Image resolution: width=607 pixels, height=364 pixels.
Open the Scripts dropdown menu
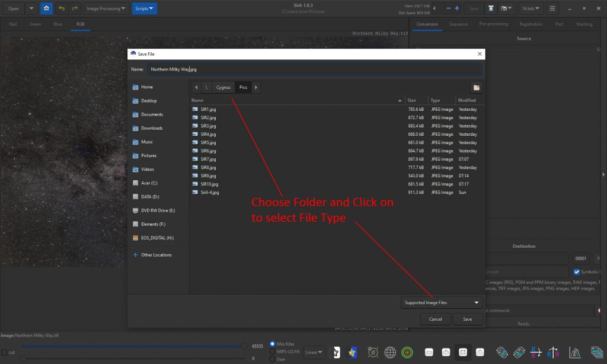(x=144, y=8)
